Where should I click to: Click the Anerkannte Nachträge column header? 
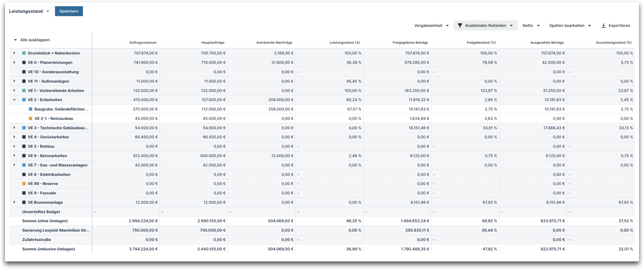pyautogui.click(x=274, y=43)
